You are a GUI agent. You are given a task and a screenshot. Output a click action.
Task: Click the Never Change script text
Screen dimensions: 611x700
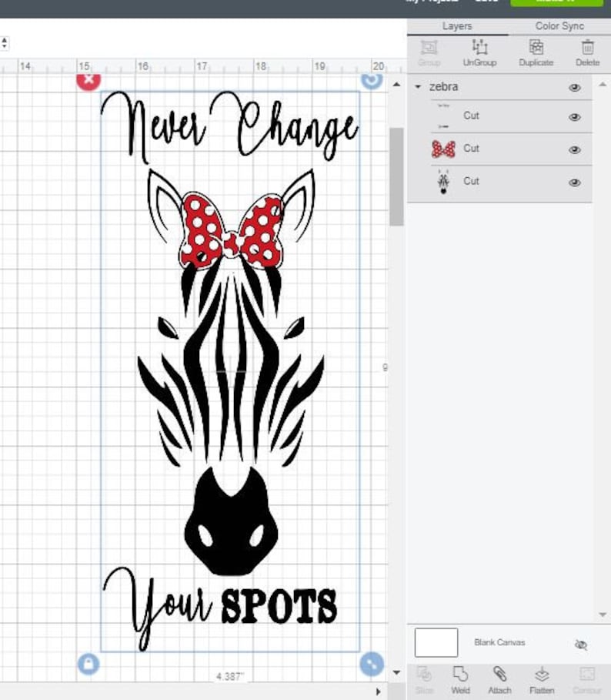229,127
